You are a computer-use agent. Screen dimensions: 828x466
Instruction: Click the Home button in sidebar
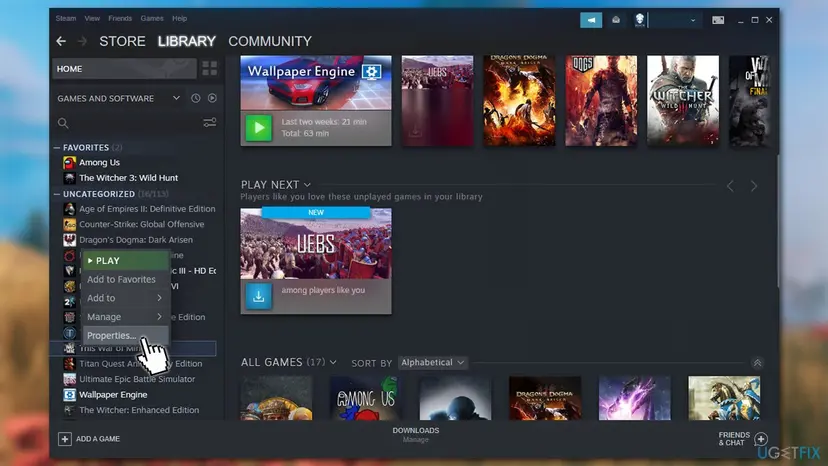coord(125,69)
